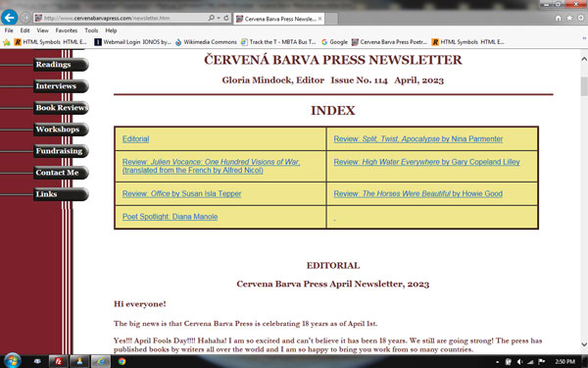Screen dimensions: 588x368
Task: Go to the Book Reviews sidebar button
Action: click(x=61, y=108)
